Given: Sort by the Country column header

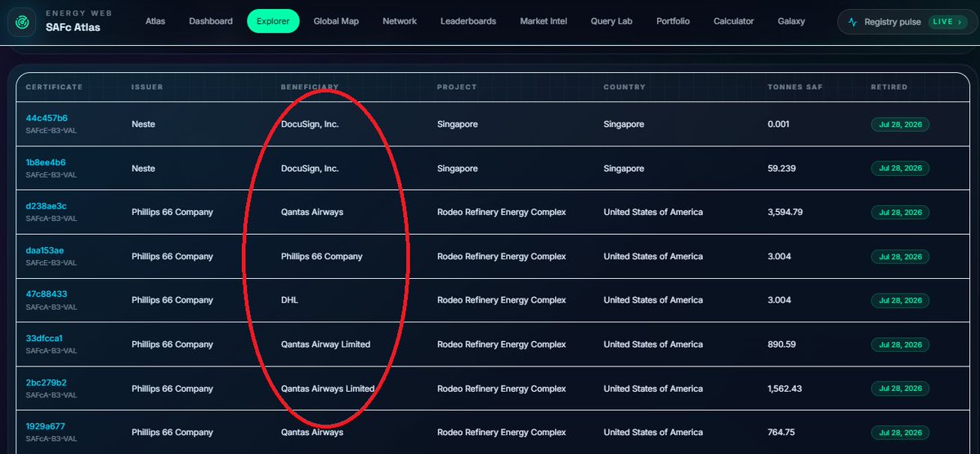Looking at the screenshot, I should tap(624, 87).
